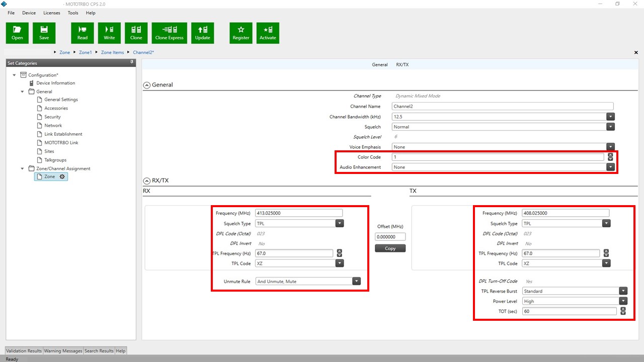Switch to the Warning Messages tab

(63, 350)
